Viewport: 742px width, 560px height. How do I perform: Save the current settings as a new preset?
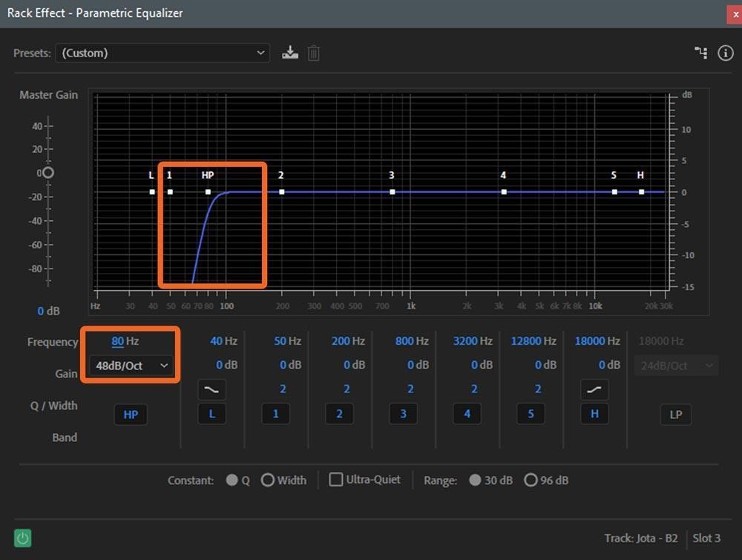tap(289, 53)
